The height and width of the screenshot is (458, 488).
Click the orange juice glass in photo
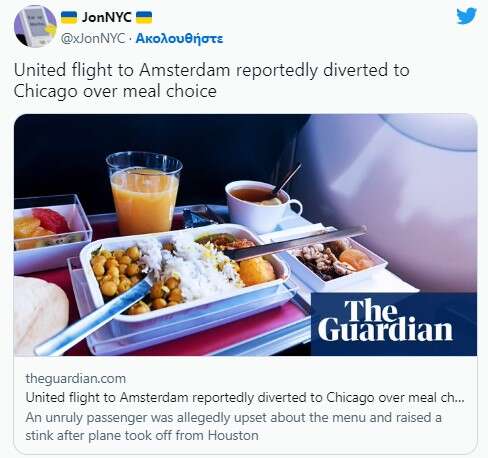(144, 192)
